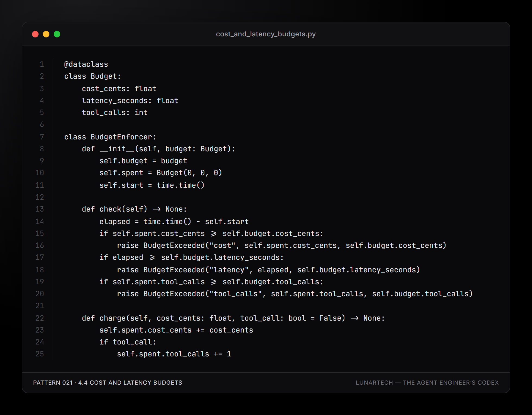Image resolution: width=532 pixels, height=415 pixels.
Task: Click the 'def __init__' method signature
Action: [159, 149]
